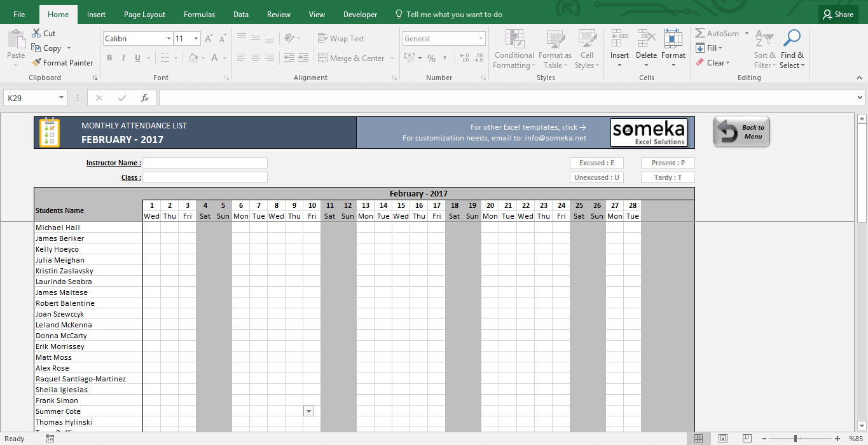Click the AutoSum sigma icon
The image size is (868, 445).
click(x=700, y=34)
